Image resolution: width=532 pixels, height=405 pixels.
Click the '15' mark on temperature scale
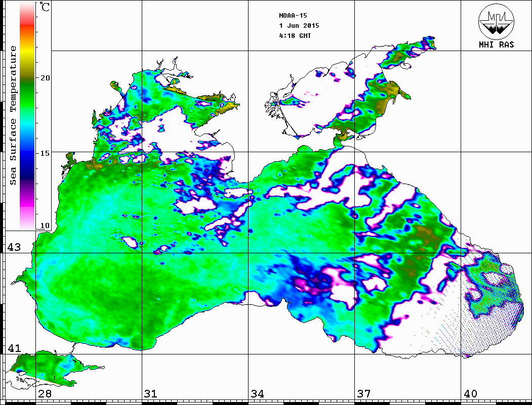(45, 153)
